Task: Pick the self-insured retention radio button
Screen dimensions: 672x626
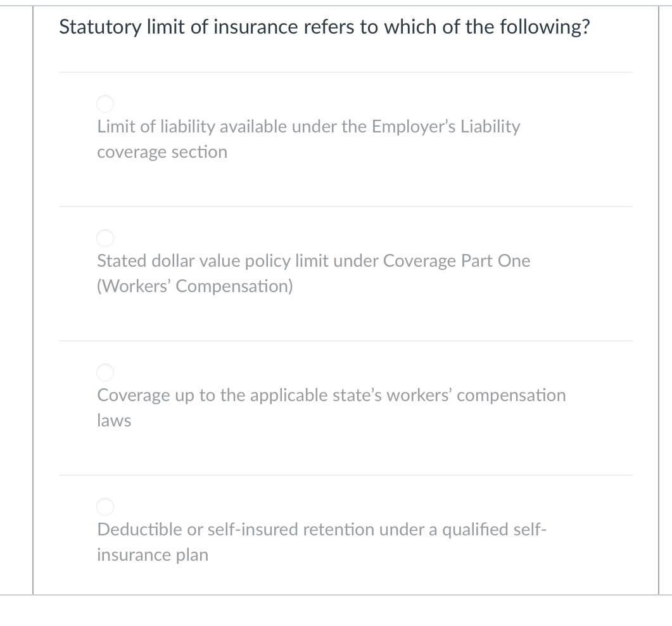Action: click(105, 507)
